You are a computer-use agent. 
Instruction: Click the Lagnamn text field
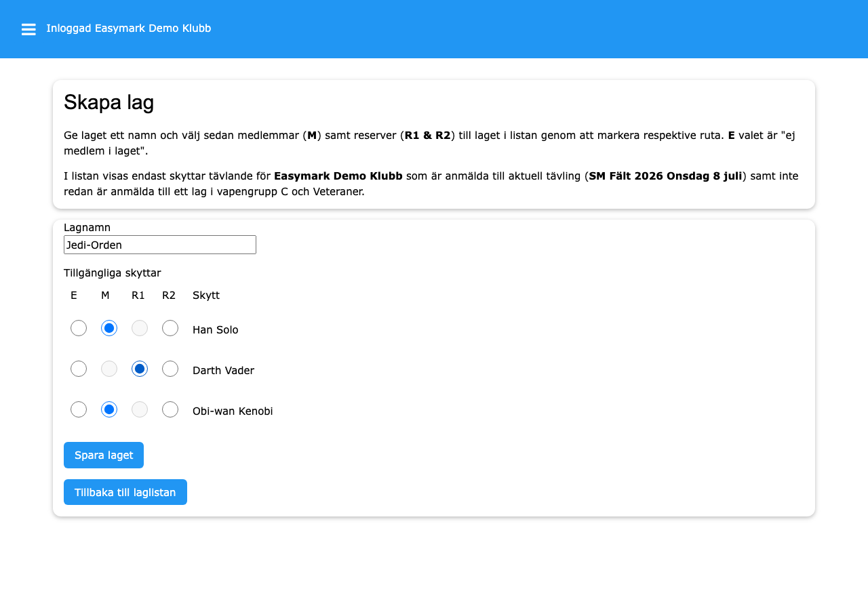[x=159, y=245]
